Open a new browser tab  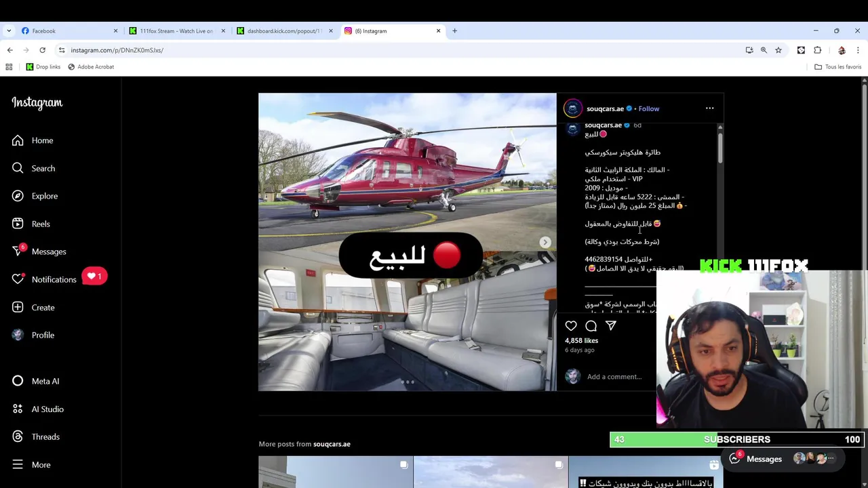[454, 30]
